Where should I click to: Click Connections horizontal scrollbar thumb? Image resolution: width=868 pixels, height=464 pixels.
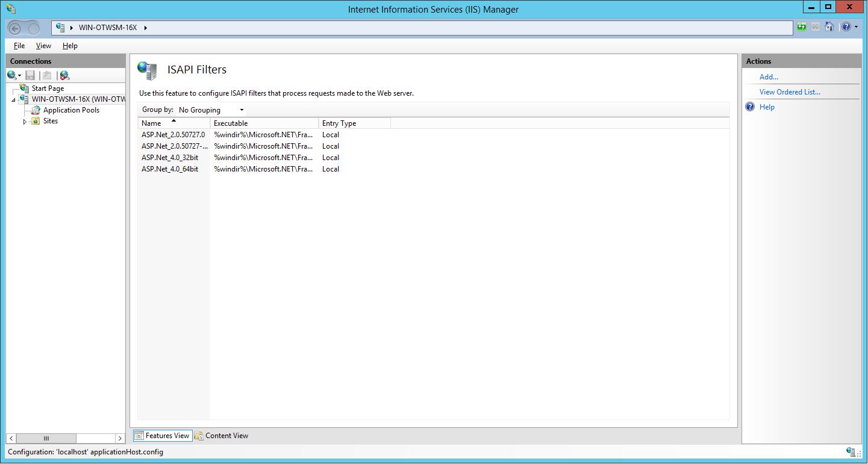[46, 439]
